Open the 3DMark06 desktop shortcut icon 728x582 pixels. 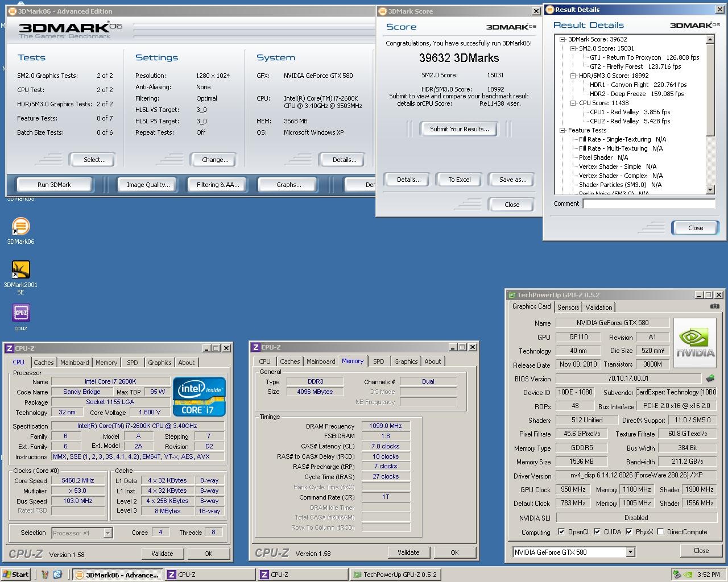tap(20, 227)
